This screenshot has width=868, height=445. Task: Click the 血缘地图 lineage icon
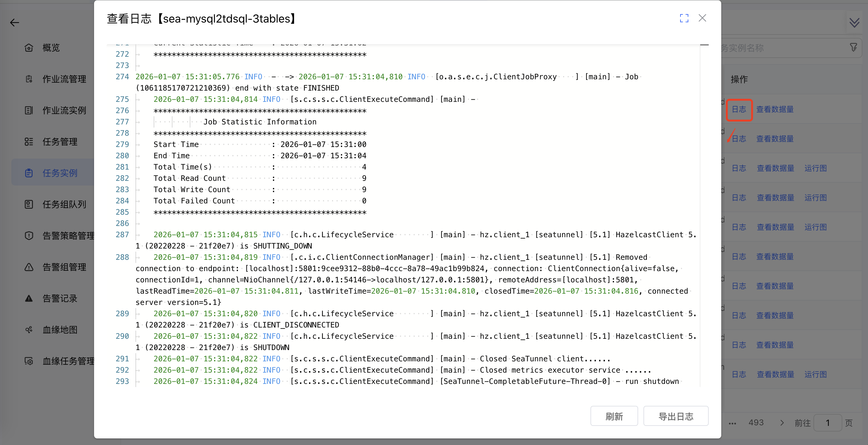[x=29, y=330]
